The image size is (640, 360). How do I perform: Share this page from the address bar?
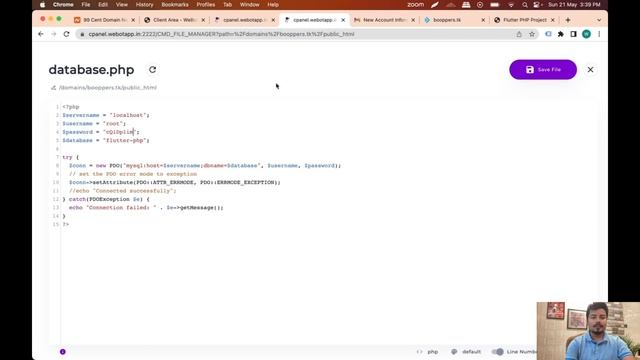click(519, 34)
